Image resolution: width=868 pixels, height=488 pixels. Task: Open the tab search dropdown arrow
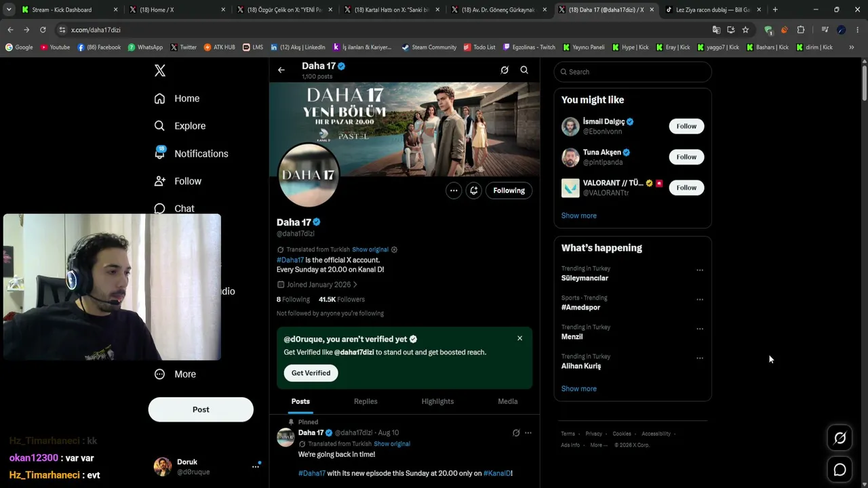9,9
